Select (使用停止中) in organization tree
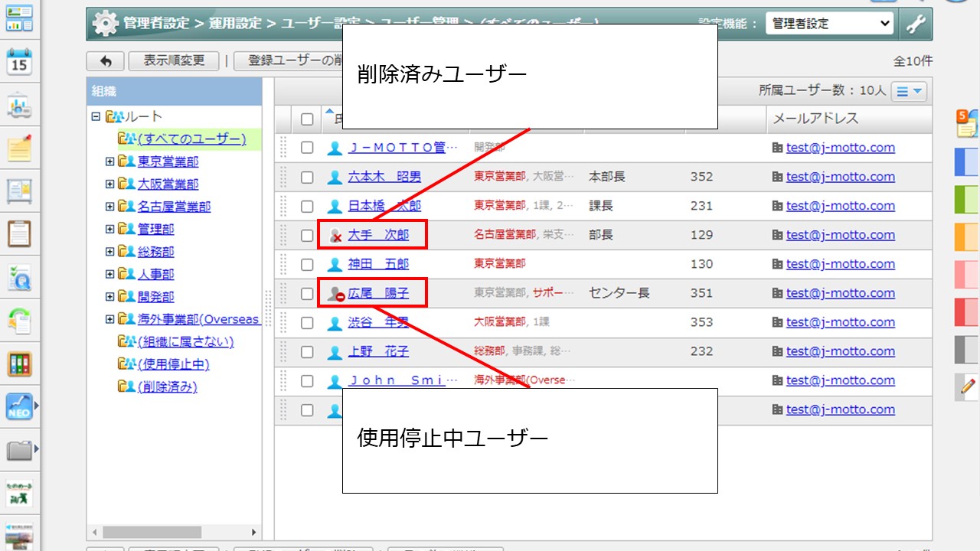980x551 pixels. click(173, 364)
